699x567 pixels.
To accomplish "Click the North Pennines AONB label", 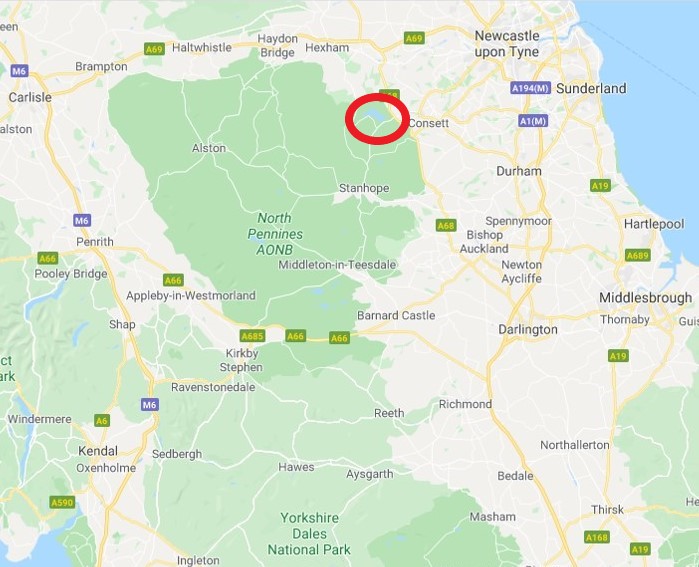I will pyautogui.click(x=275, y=234).
